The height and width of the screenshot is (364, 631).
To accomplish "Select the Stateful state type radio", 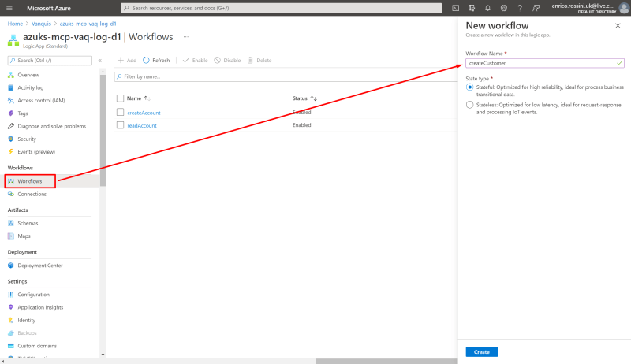I will pos(469,87).
